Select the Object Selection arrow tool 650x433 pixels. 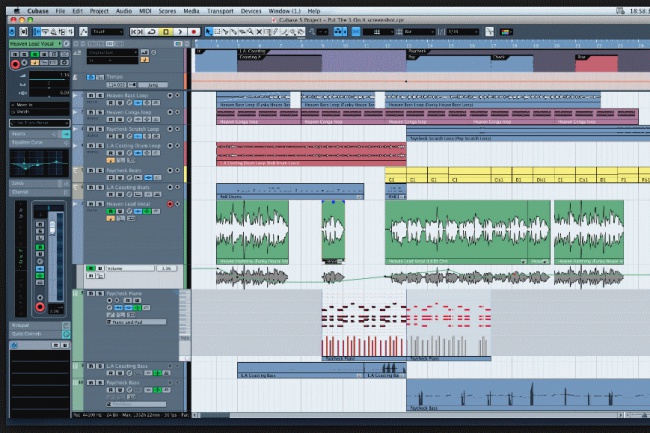tap(209, 32)
